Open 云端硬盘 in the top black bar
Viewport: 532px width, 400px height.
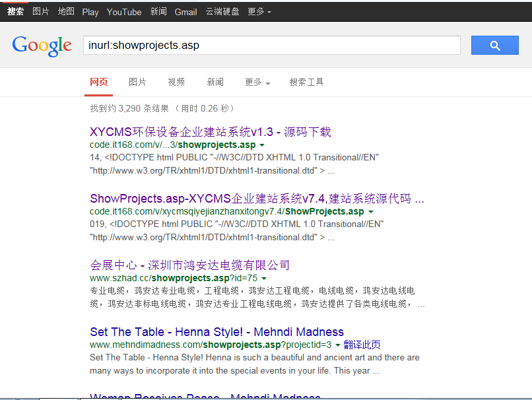pos(222,11)
